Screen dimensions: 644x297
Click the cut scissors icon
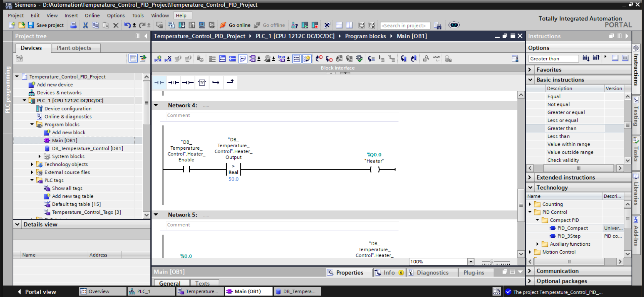[85, 25]
